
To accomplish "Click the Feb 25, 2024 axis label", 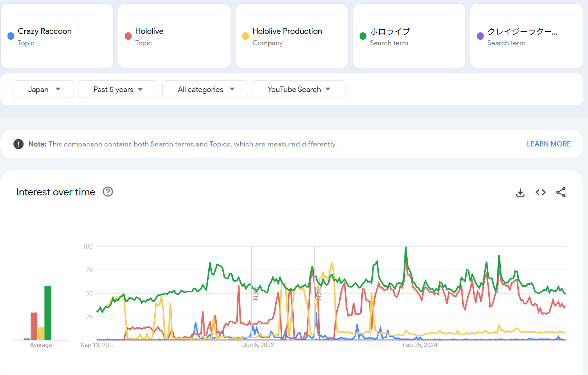I will (x=420, y=345).
